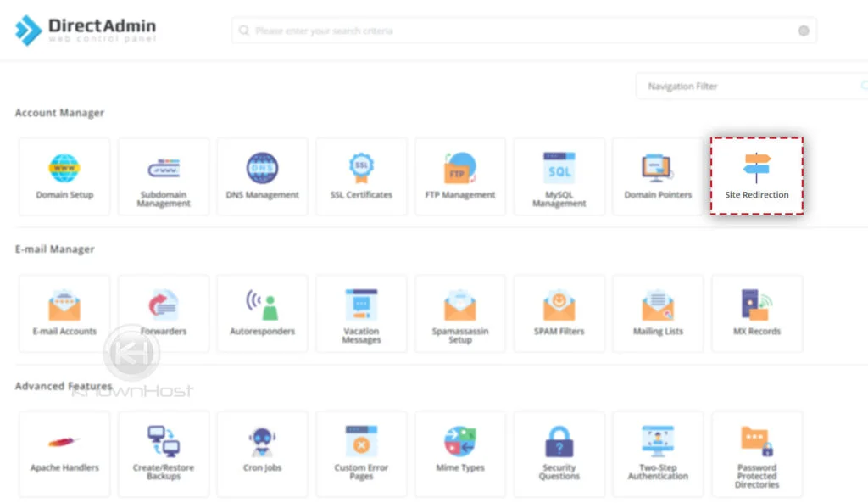
Task: Select the Advanced Features heading
Action: 63,386
